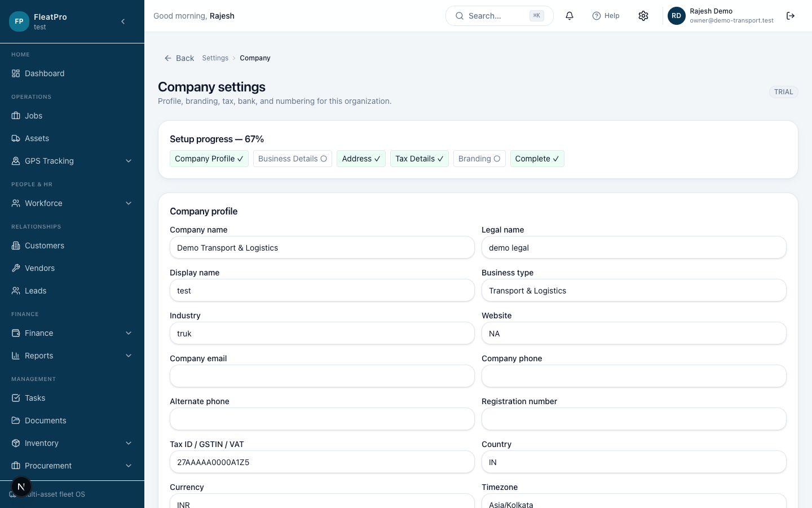This screenshot has width=812, height=508.
Task: Click the empty Company phone field
Action: 634,376
